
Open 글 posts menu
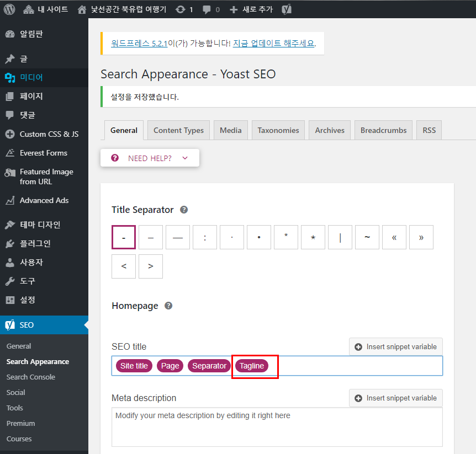[44, 59]
